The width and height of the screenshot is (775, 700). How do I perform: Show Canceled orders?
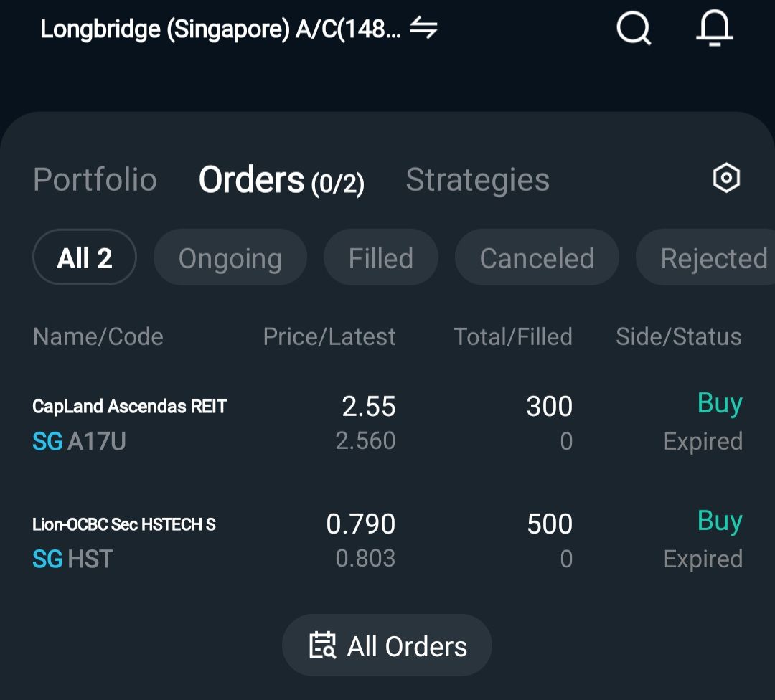pyautogui.click(x=536, y=258)
